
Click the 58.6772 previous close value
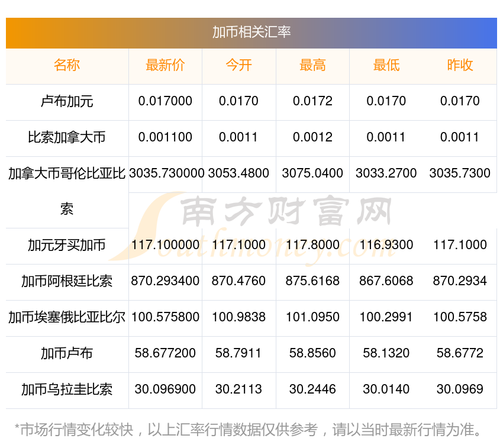tap(460, 353)
